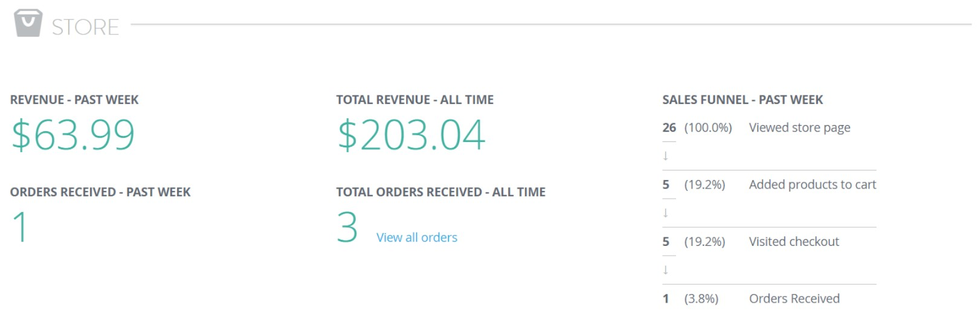The image size is (980, 325).
Task: Click the store shopping bag icon
Action: click(28, 24)
